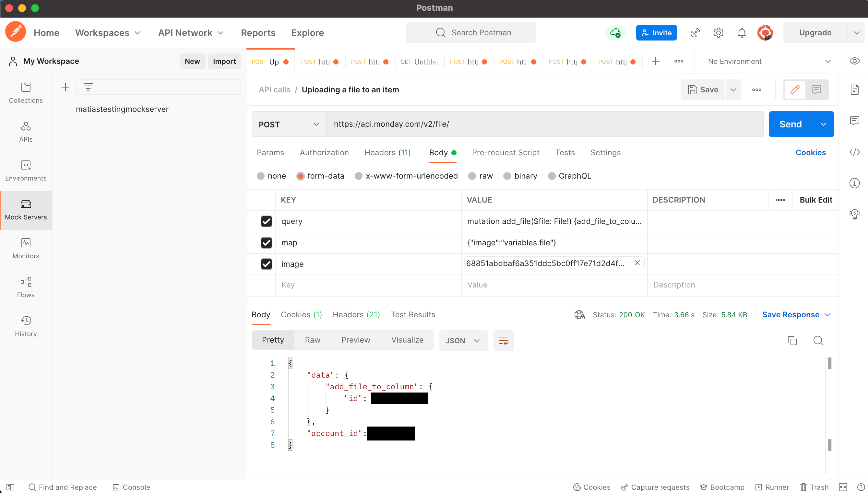
Task: Click the Postman logo icon
Action: coord(15,32)
